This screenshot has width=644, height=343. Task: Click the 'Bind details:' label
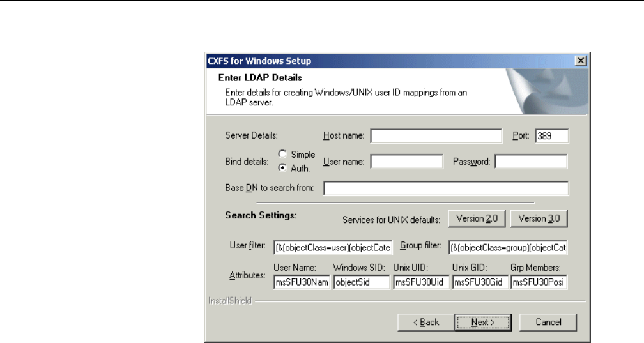pos(247,162)
